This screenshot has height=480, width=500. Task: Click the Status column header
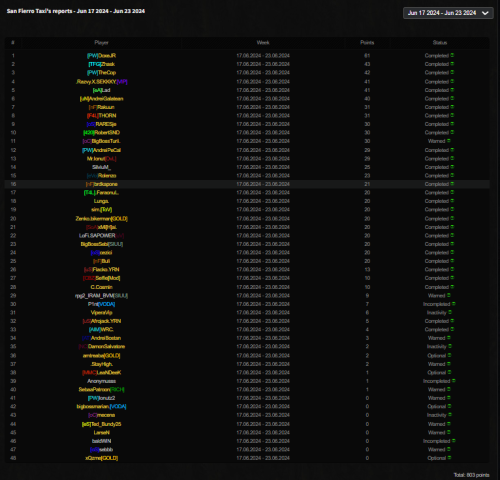point(440,43)
